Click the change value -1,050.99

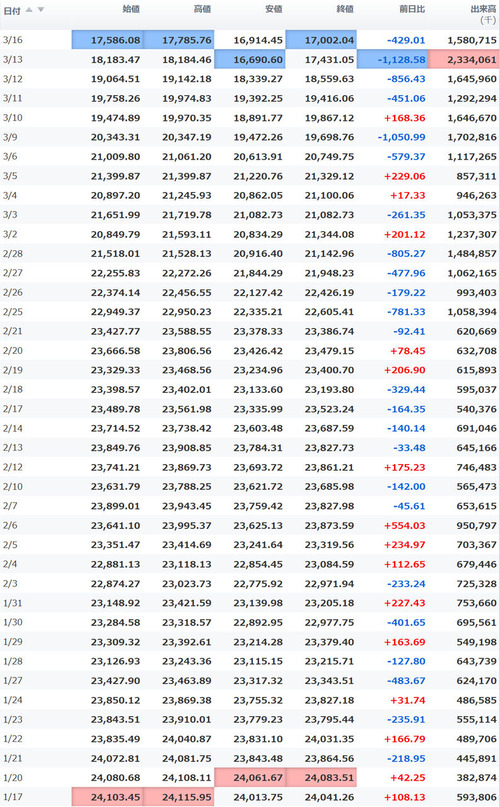point(402,137)
